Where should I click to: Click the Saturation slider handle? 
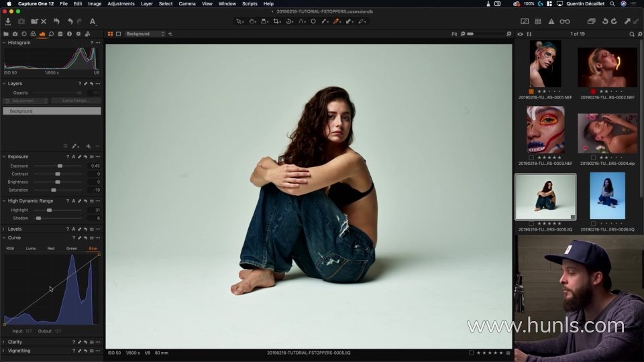54,190
